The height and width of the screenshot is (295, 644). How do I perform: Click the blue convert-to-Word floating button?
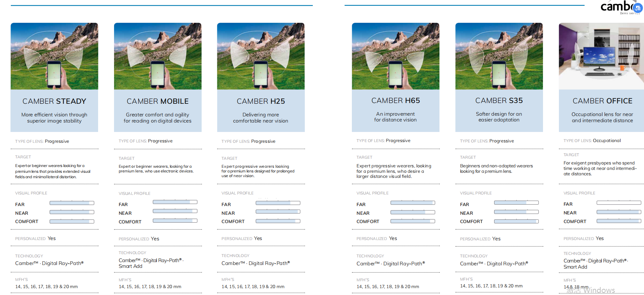[x=638, y=8]
